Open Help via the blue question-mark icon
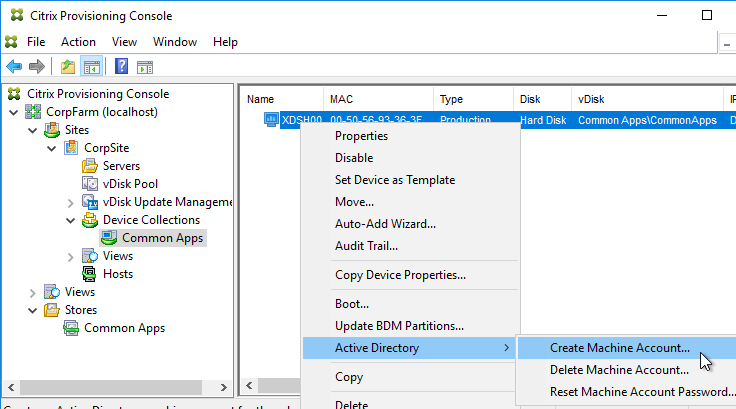Image resolution: width=736 pixels, height=409 pixels. tap(121, 66)
